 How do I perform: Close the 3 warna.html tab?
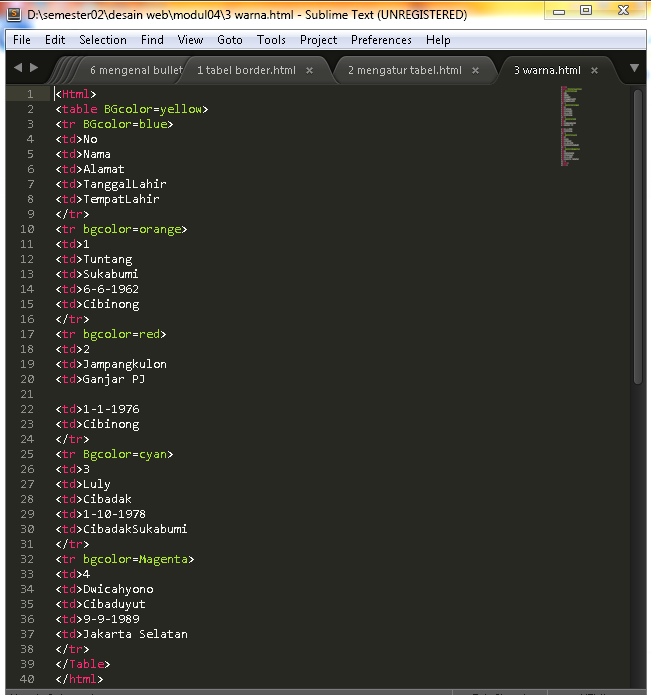click(594, 70)
